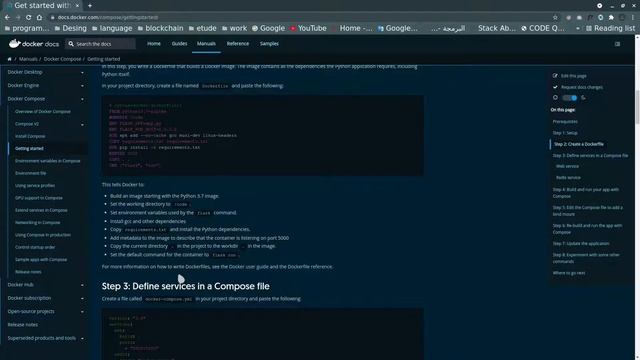Open the Guides nav tab
Image resolution: width=640 pixels, height=360 pixels.
coord(179,44)
